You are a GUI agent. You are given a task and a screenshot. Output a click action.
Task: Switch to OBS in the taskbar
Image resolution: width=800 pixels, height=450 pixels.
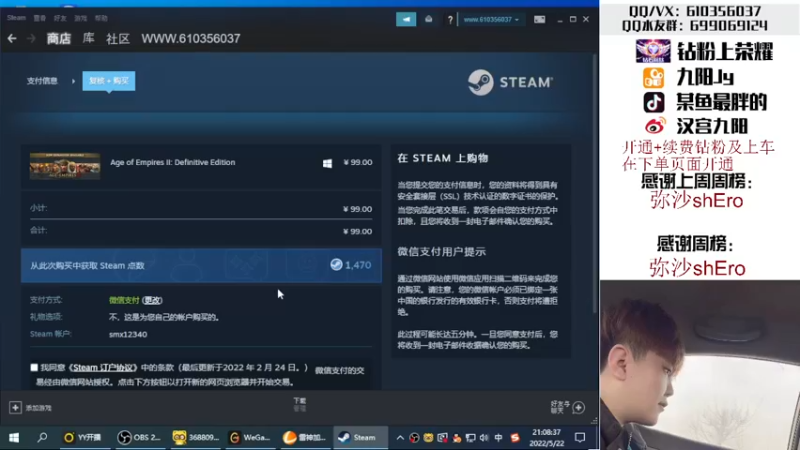139,437
